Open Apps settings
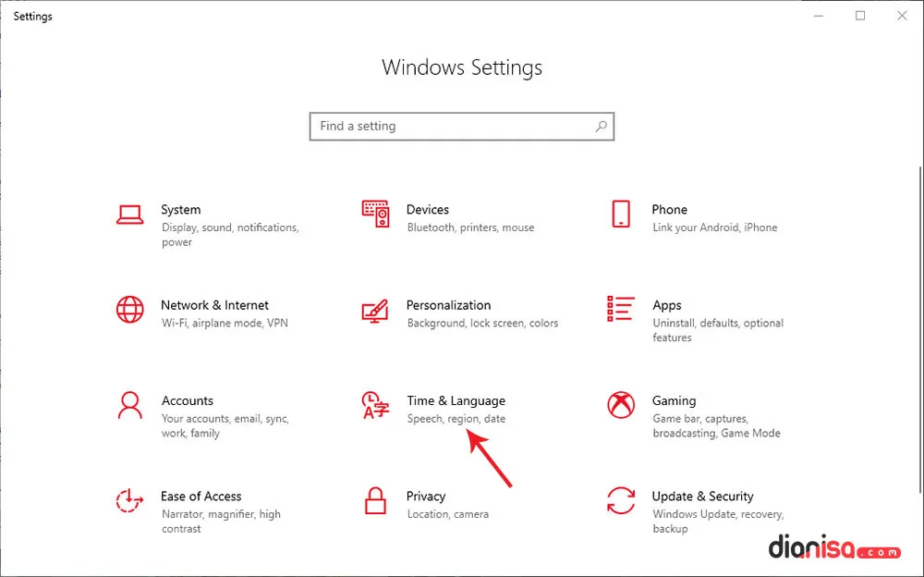 667,305
